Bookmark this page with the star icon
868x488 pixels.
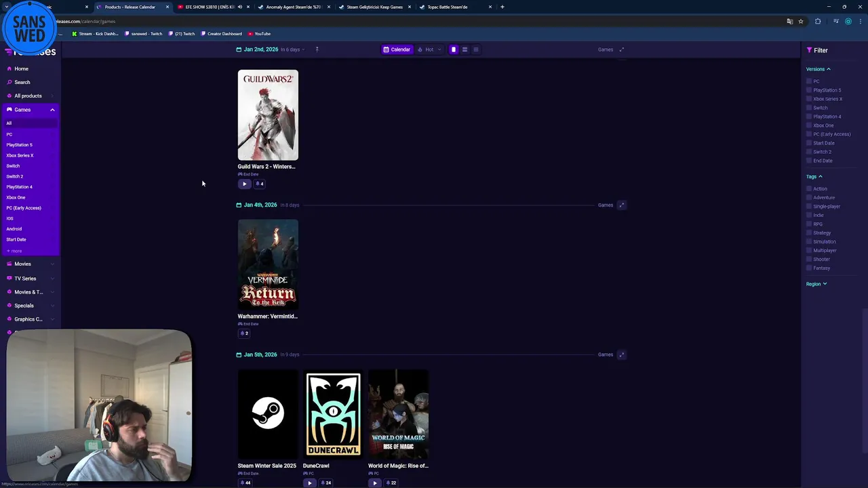point(801,21)
